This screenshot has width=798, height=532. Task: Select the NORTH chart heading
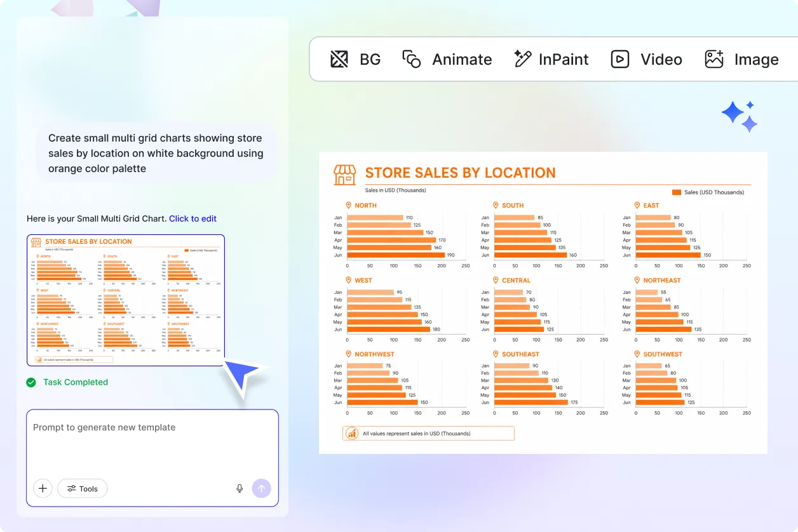(365, 206)
